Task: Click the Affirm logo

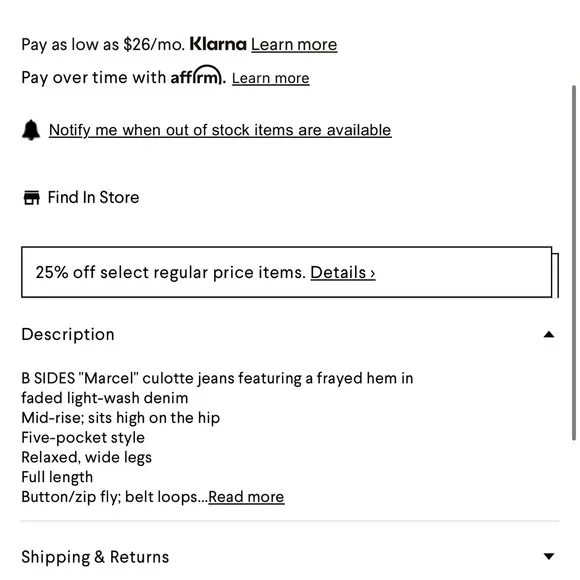Action: coord(198,75)
